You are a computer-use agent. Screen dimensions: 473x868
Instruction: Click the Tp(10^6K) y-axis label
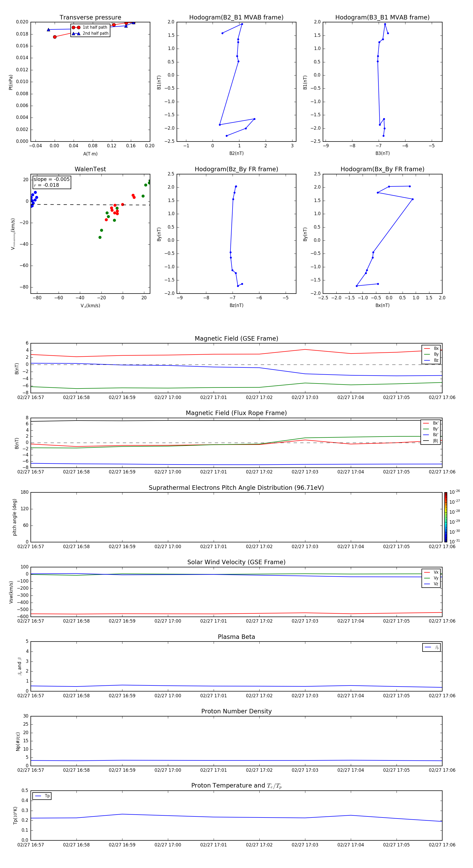click(x=15, y=815)
